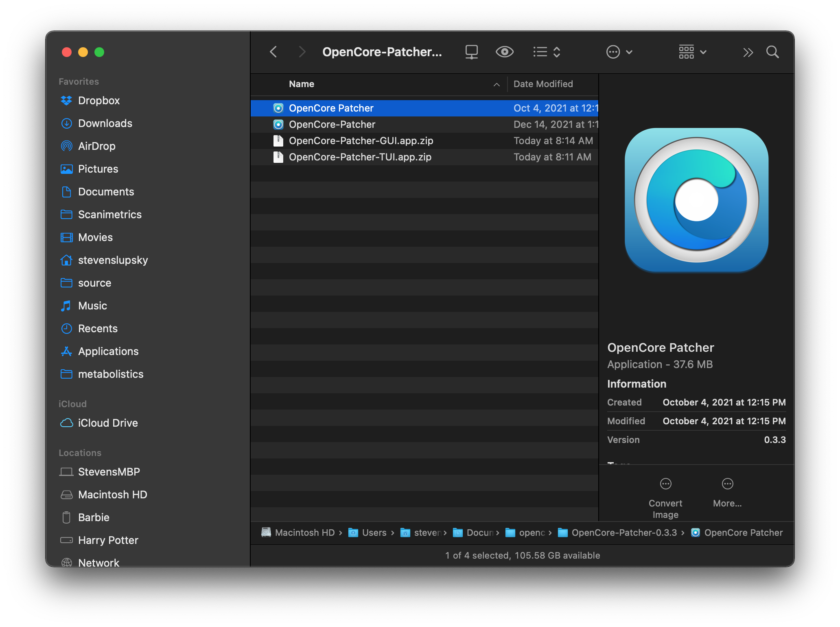
Task: Open Dropbox in the sidebar
Action: point(98,101)
